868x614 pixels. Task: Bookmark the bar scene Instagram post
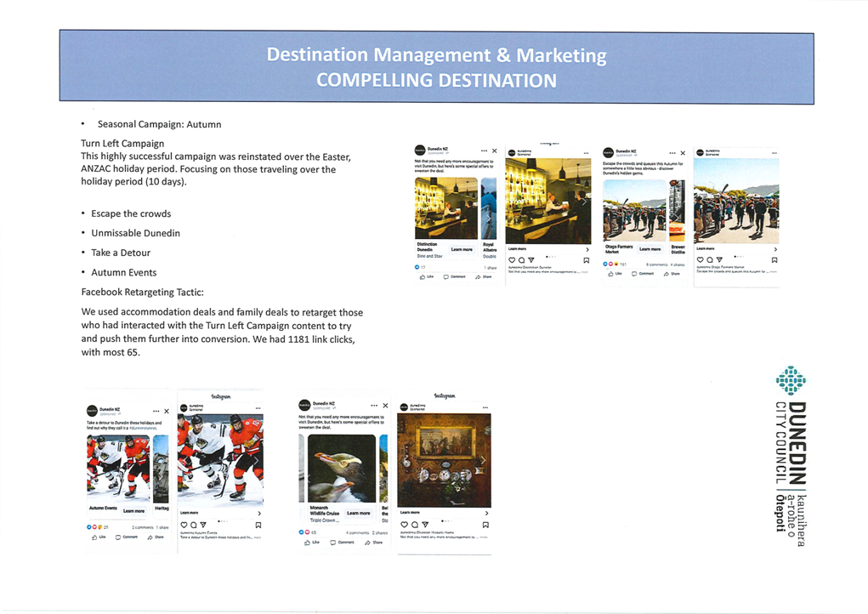pos(586,260)
